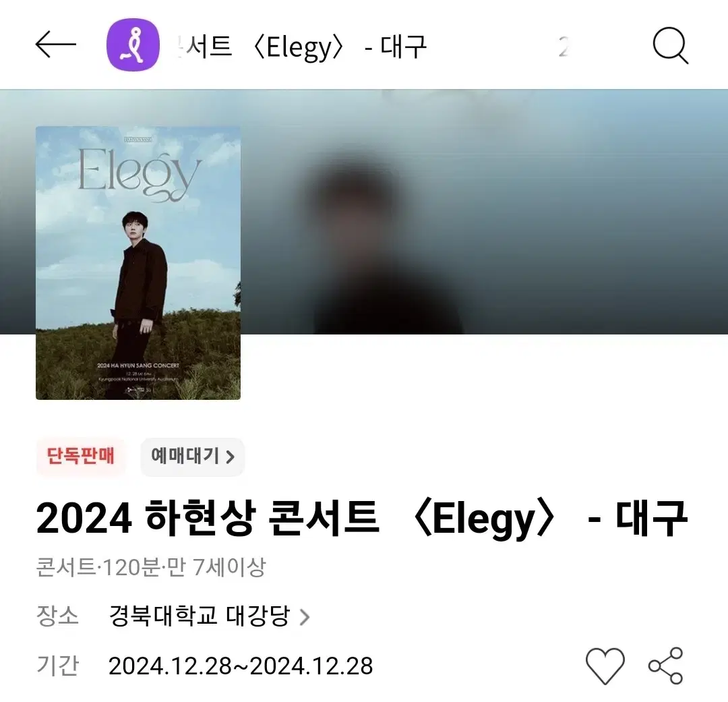The height and width of the screenshot is (702, 728).
Task: Share the concert via the share icon
Action: 666,666
